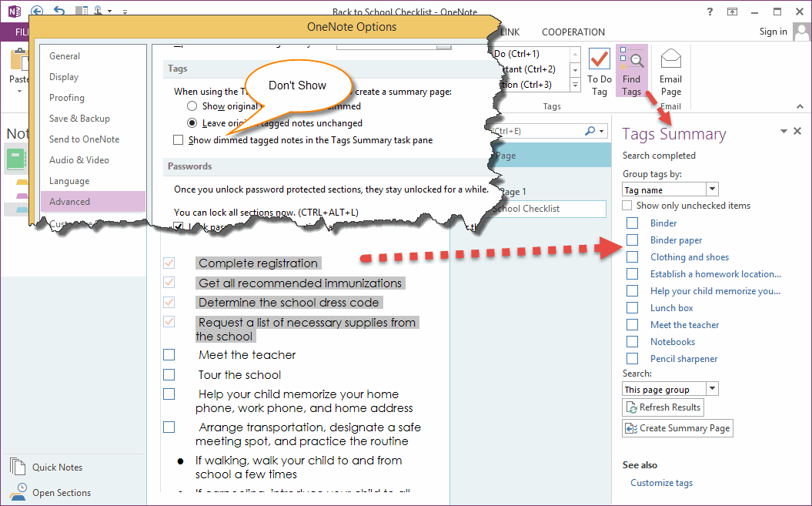This screenshot has width=812, height=506.
Task: Check 'Show only unchecked items'
Action: pos(627,206)
